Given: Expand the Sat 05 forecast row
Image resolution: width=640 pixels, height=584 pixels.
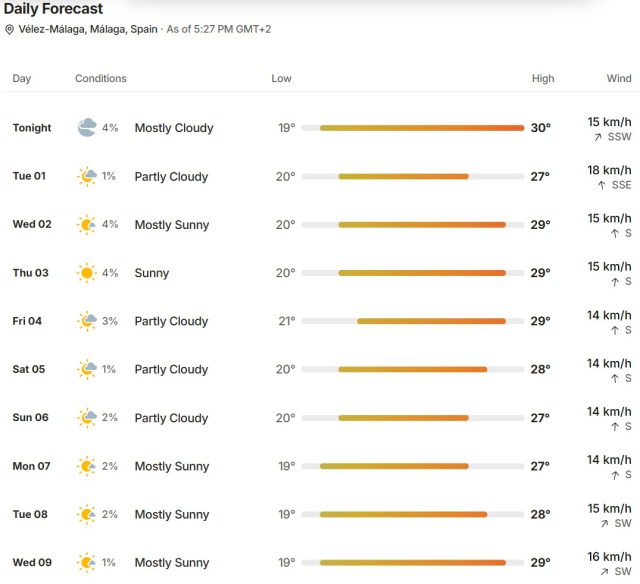Looking at the screenshot, I should point(320,369).
